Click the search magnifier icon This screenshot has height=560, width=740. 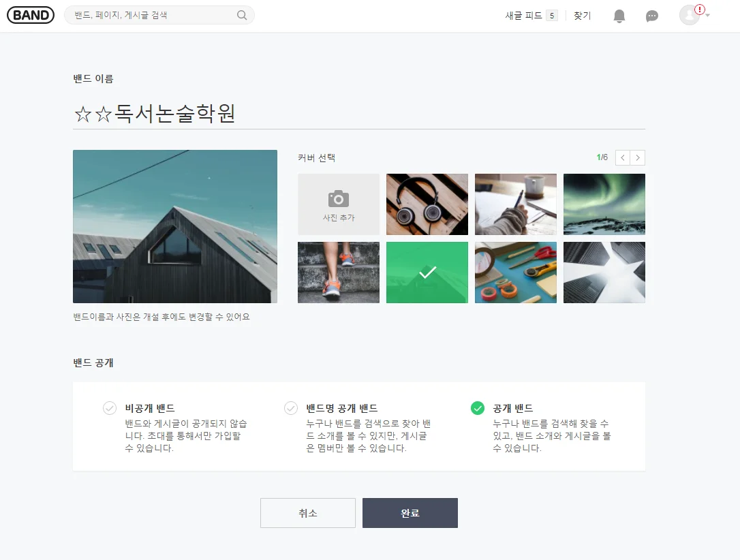[x=242, y=15]
